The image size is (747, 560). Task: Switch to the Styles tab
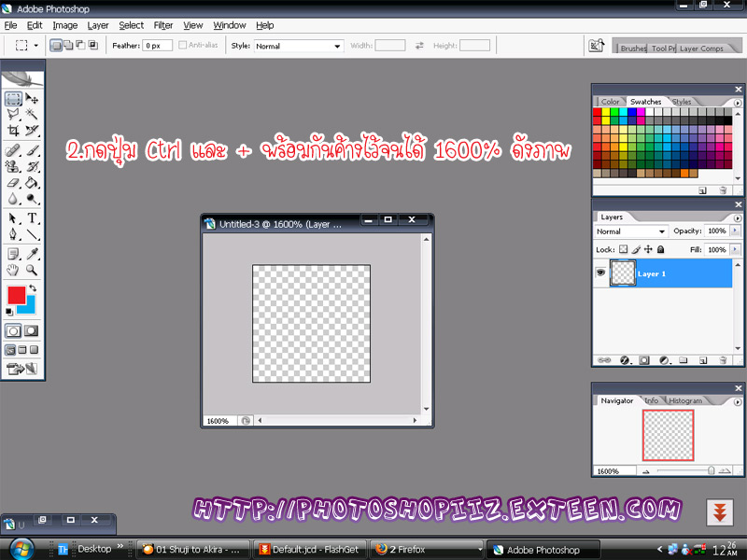point(682,102)
